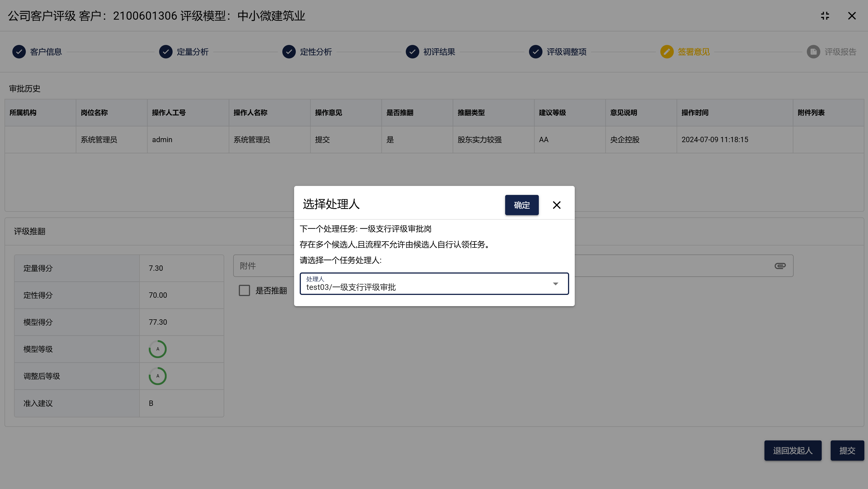The image size is (868, 489).
Task: Exit fullscreen with the shrink icon
Action: pos(825,16)
